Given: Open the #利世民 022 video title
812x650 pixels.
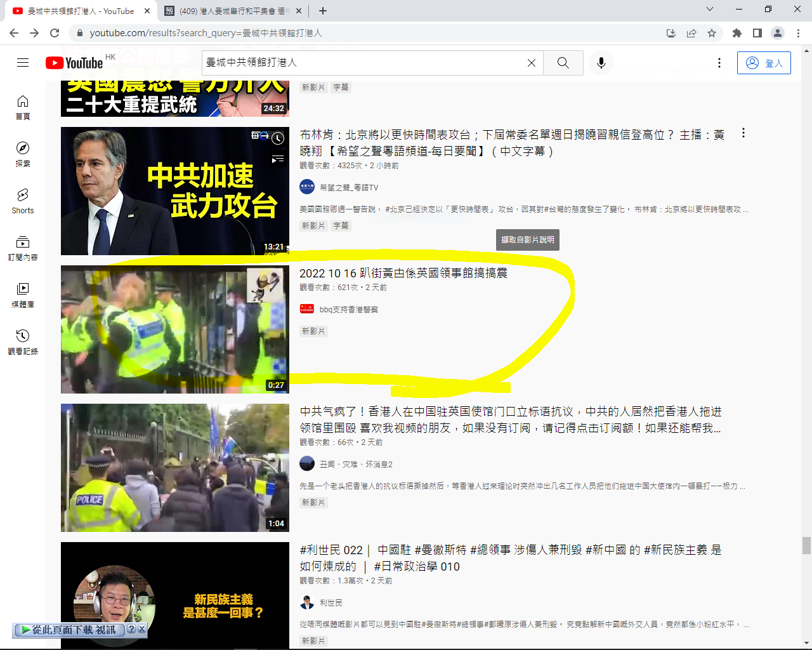Looking at the screenshot, I should 511,558.
